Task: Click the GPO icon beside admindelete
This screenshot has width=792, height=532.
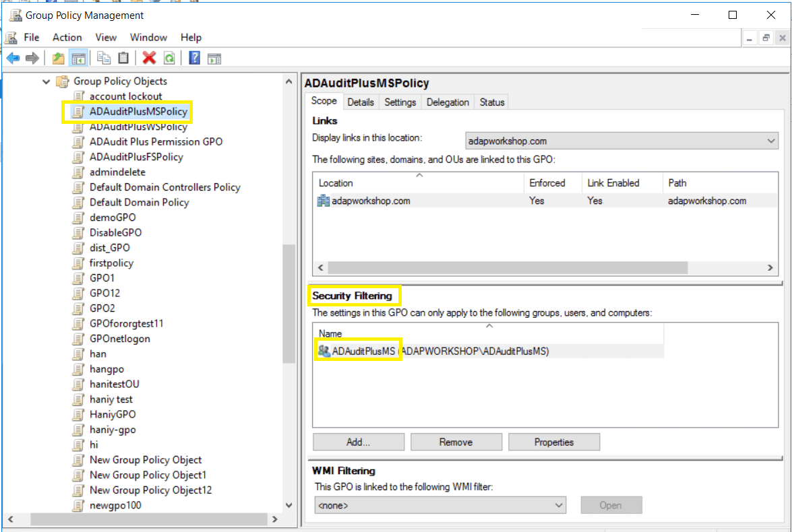Action: (x=78, y=172)
